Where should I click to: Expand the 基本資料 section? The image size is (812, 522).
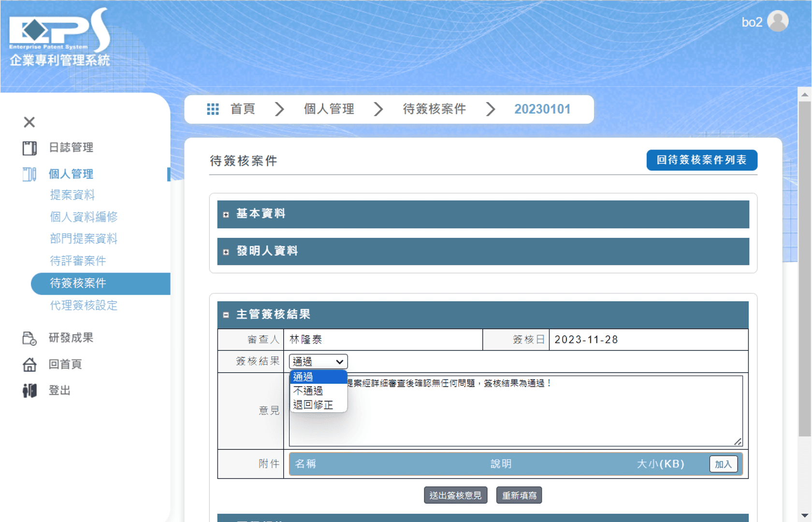(x=226, y=215)
